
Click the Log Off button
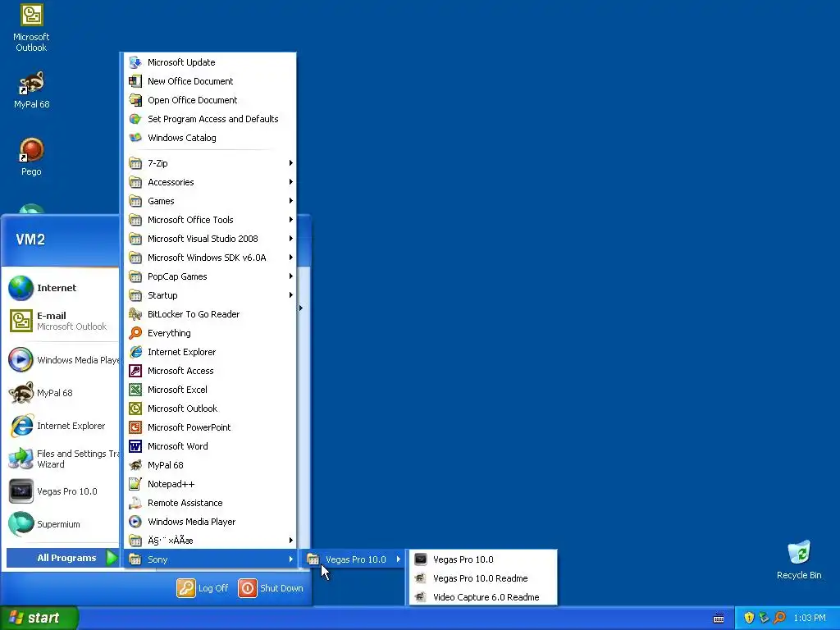click(x=203, y=588)
